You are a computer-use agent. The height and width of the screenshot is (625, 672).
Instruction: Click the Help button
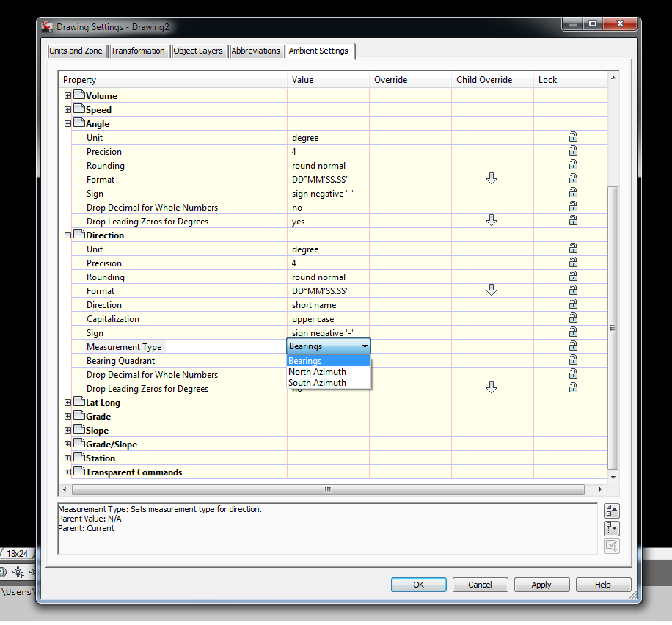coord(603,585)
